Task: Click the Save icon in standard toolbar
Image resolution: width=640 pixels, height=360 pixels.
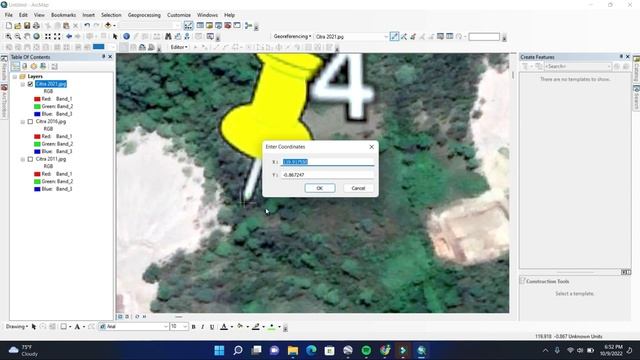Action: click(27, 26)
